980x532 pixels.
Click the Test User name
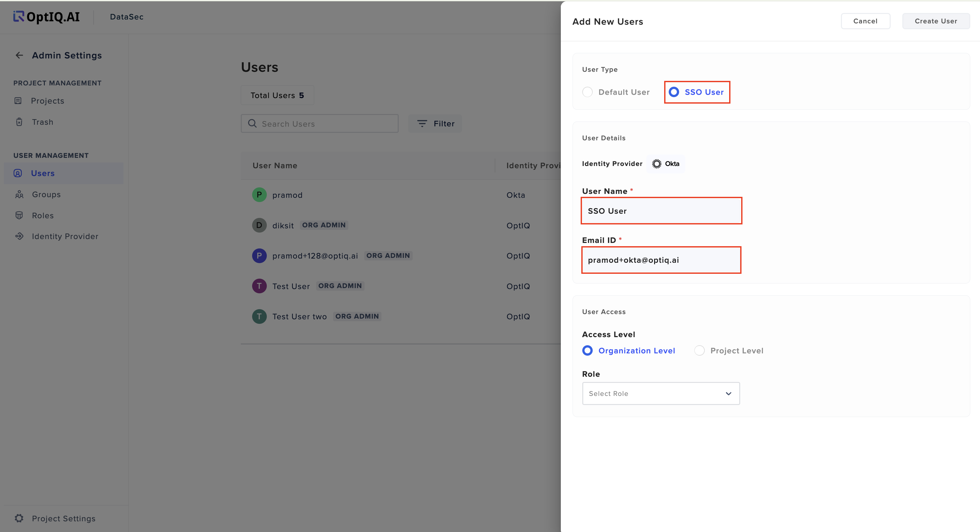[291, 286]
